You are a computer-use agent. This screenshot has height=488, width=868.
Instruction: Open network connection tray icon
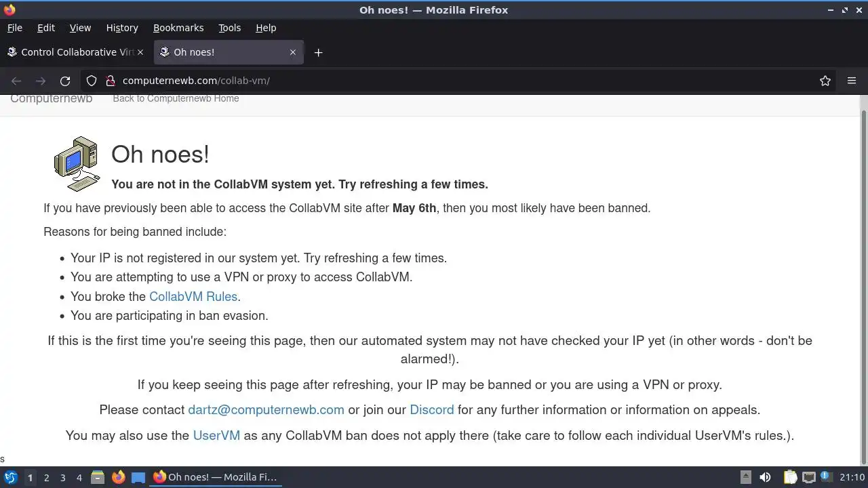tap(808, 477)
